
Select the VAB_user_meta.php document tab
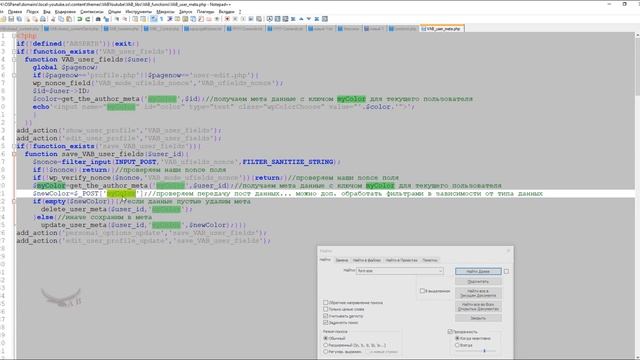(442, 29)
